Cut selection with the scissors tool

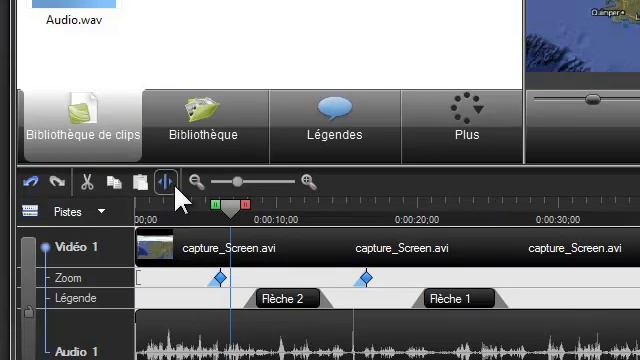(87, 182)
